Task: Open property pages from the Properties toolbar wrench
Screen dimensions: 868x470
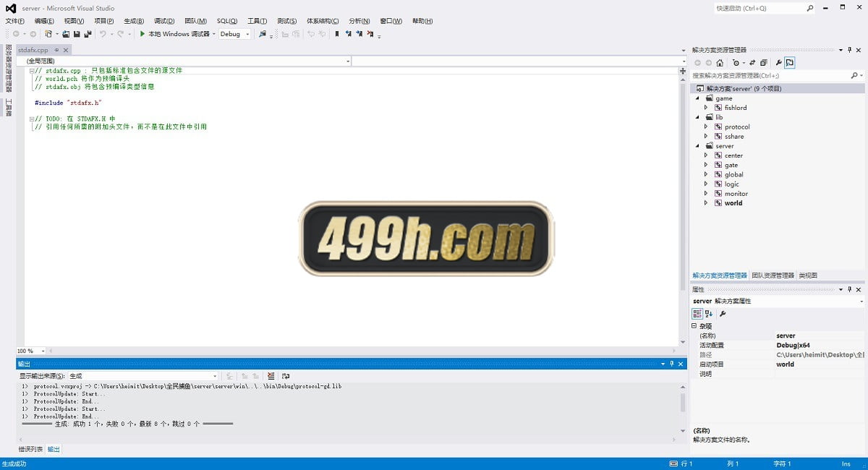Action: click(723, 314)
